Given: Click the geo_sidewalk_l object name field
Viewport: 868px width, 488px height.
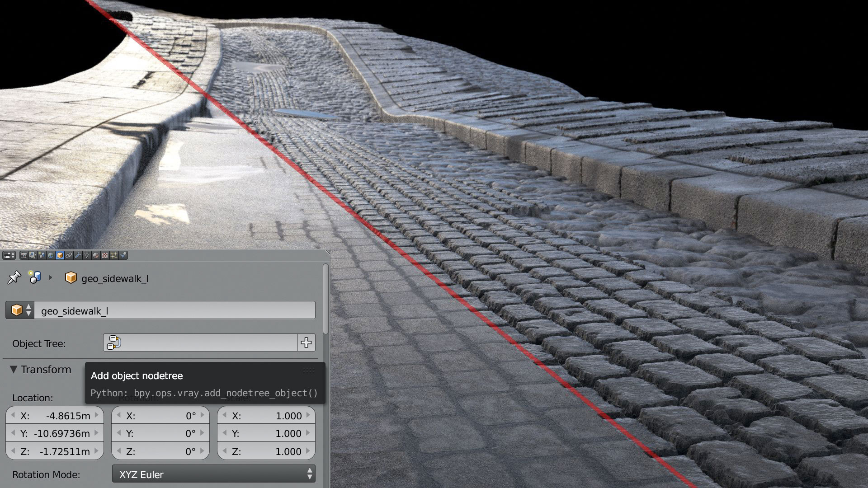Looking at the screenshot, I should [175, 310].
